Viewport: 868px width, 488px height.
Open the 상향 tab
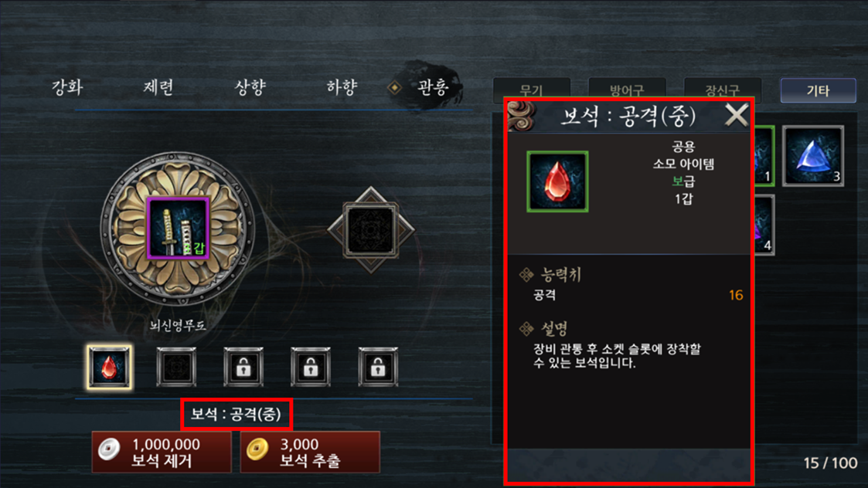(x=250, y=86)
